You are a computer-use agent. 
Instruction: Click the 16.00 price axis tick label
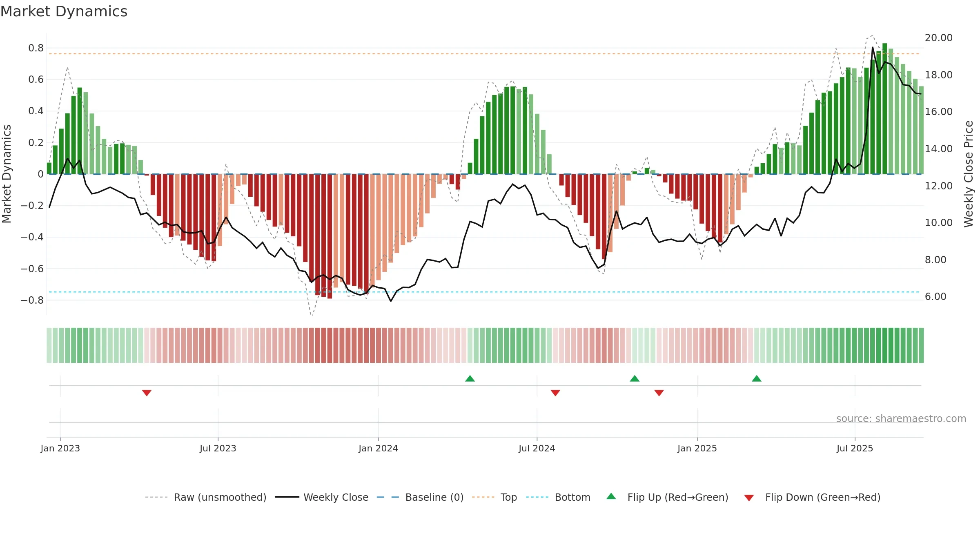click(x=939, y=112)
